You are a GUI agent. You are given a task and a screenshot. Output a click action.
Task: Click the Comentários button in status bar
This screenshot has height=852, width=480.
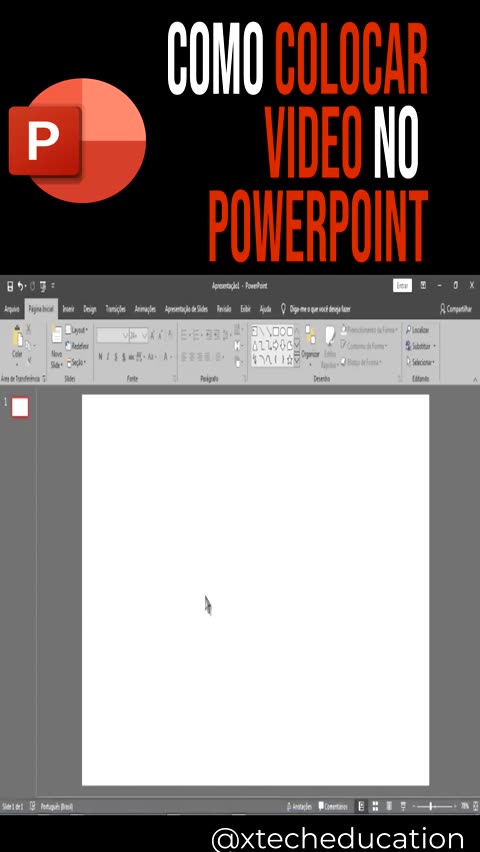click(x=333, y=806)
